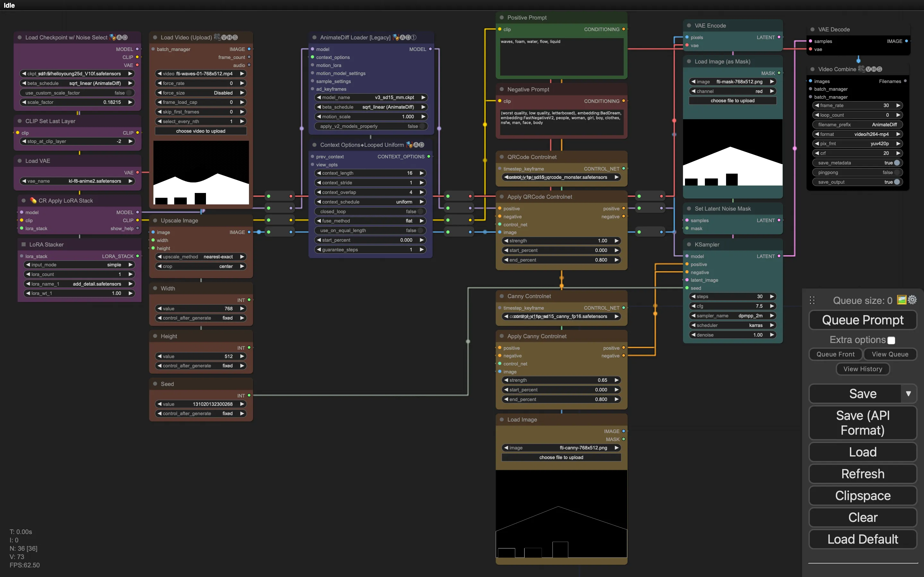Open the Save button dropdown arrow
The width and height of the screenshot is (924, 577).
pos(909,393)
